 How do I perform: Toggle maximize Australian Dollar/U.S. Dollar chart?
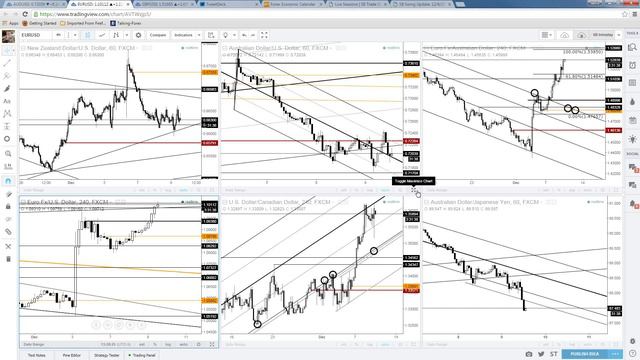[x=413, y=190]
